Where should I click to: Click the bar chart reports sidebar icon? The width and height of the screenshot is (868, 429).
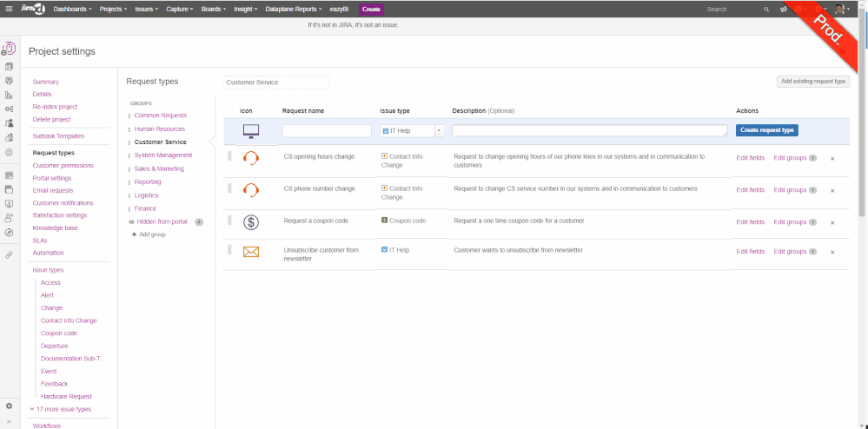(x=9, y=95)
